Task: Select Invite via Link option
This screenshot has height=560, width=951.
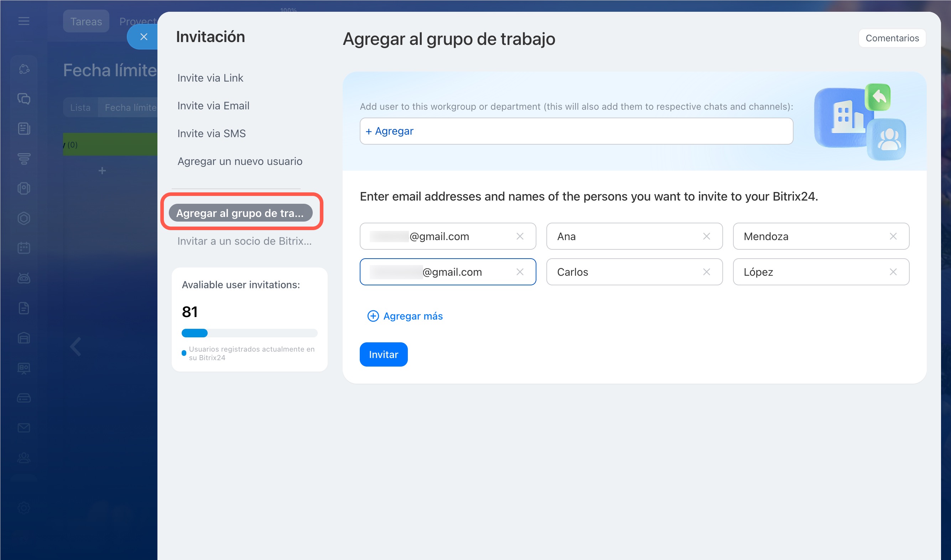Action: [210, 78]
